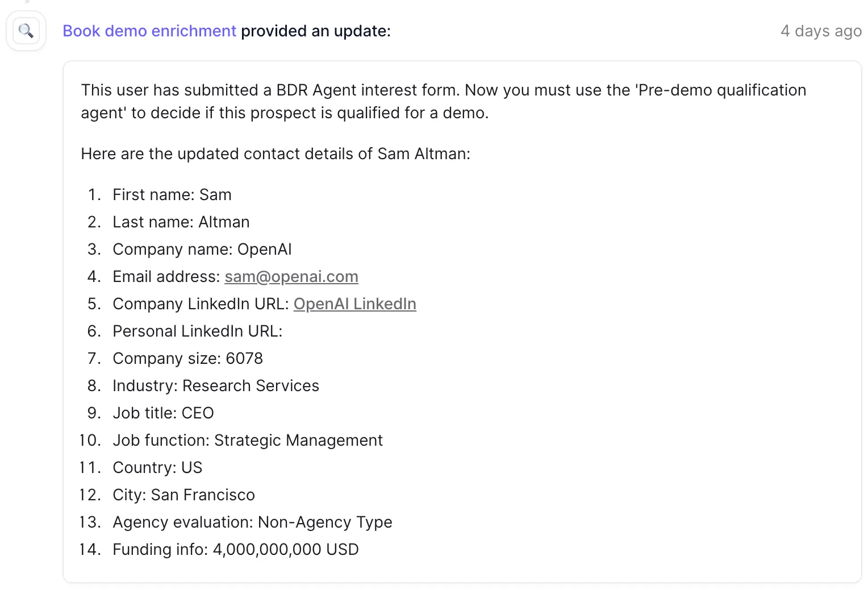Click the 'Job title: CEO' entry
This screenshot has width=868, height=589.
coord(163,413)
